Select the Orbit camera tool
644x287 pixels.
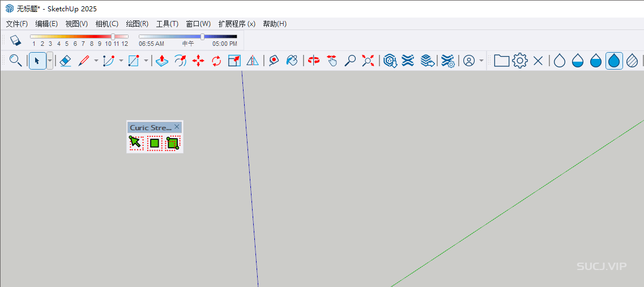coord(314,61)
